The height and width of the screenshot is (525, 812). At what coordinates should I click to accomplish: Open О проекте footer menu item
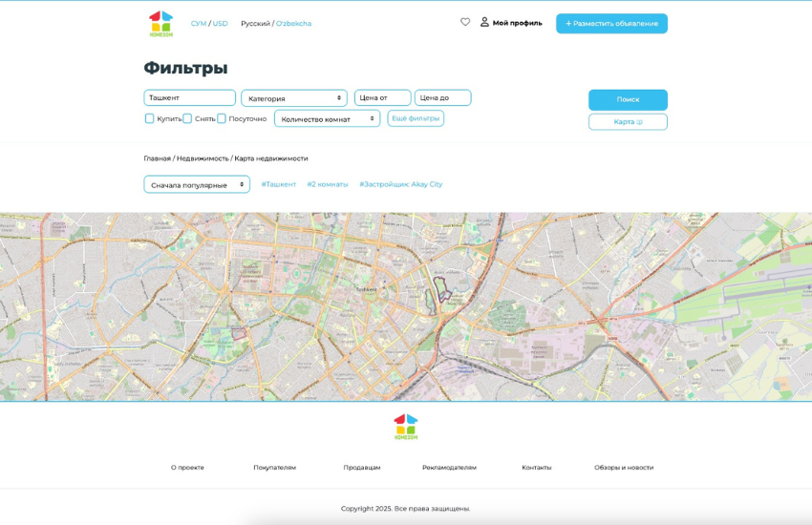coord(187,468)
